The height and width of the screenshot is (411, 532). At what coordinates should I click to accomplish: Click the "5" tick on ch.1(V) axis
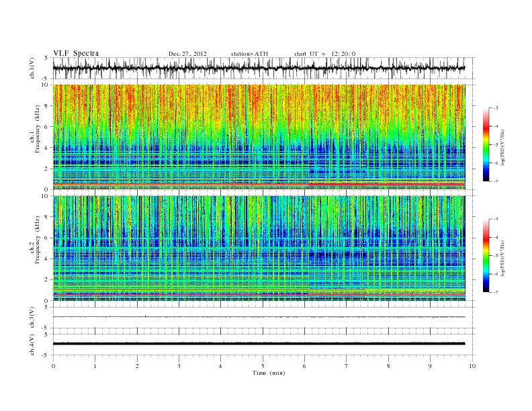(x=46, y=58)
